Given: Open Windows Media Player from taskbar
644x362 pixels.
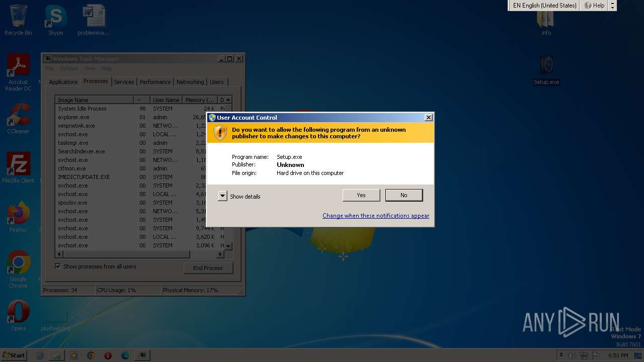Looking at the screenshot, I should (74, 355).
